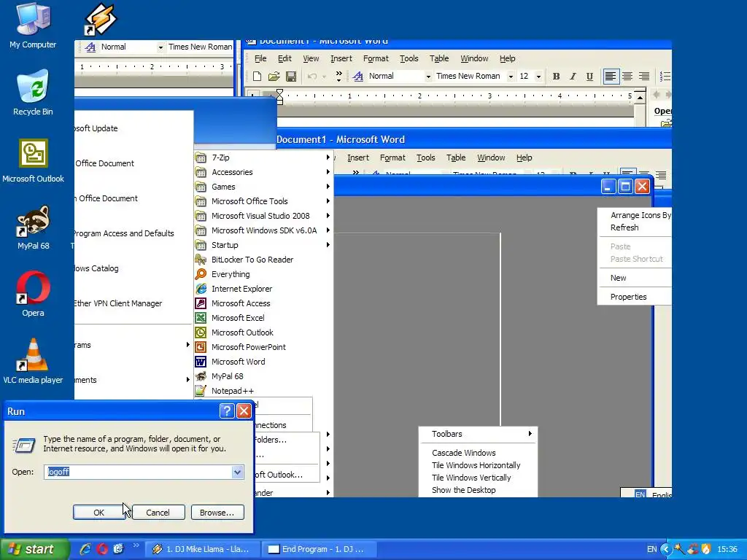Screen dimensions: 747x560
Task: Click the New Blank Document toolbar icon
Action: (257, 76)
